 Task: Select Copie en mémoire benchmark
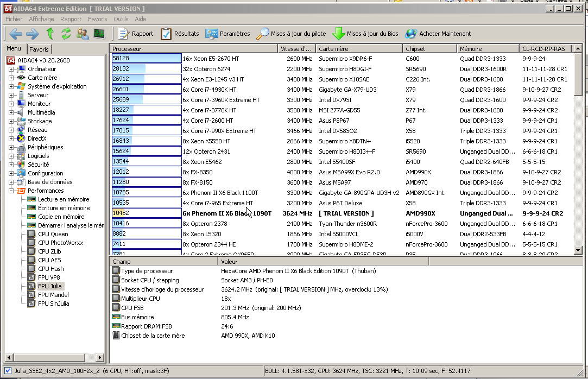61,217
